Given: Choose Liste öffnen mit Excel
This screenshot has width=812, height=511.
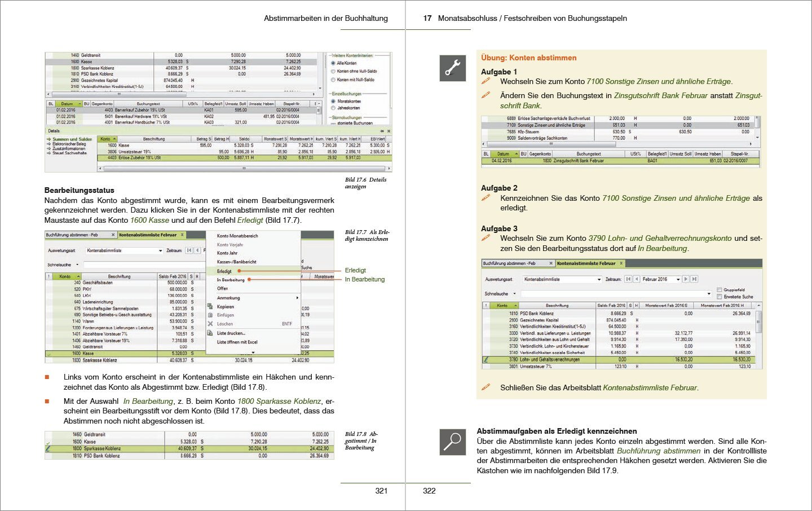Looking at the screenshot, I should 237,342.
